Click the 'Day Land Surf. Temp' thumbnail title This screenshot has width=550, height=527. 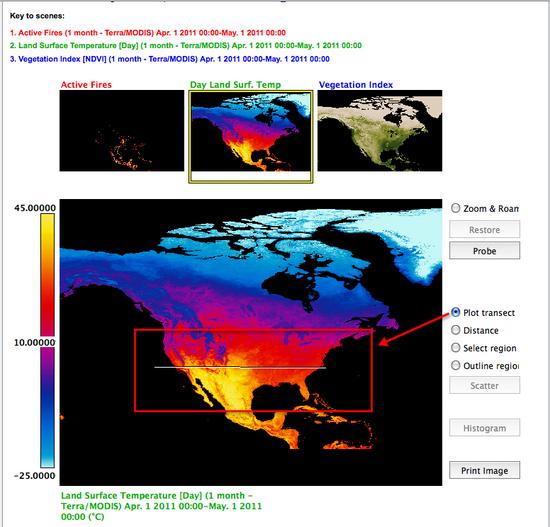pyautogui.click(x=236, y=85)
